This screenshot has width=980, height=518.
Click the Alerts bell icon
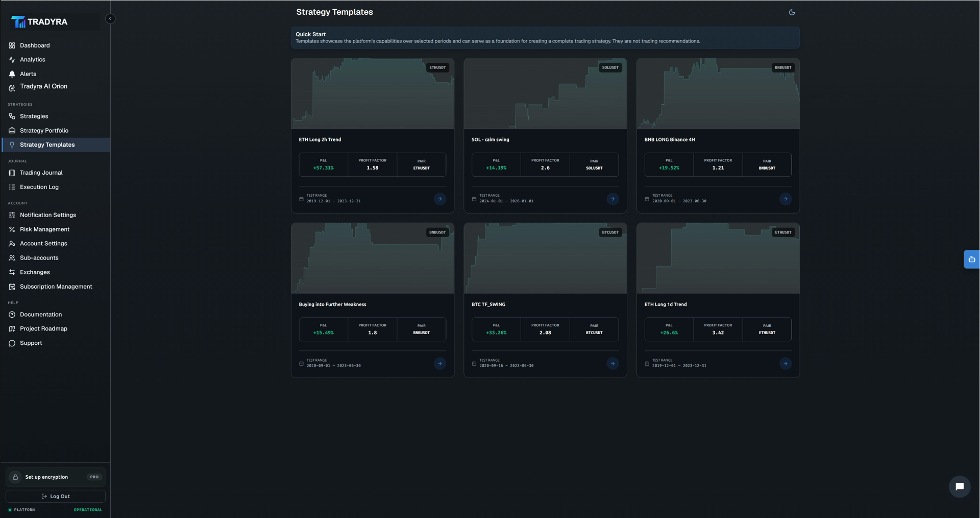(12, 74)
